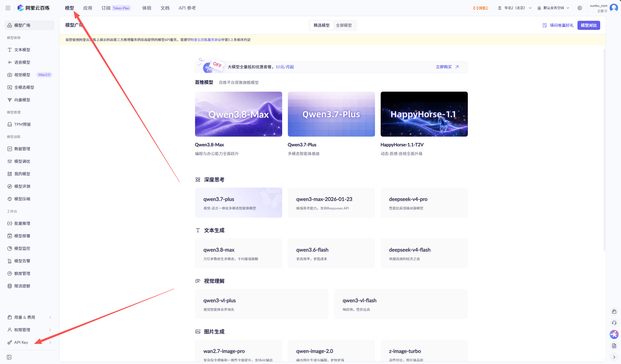621x364 pixels.
Task: Click 阿里云 link in header
Action: [x=481, y=8]
